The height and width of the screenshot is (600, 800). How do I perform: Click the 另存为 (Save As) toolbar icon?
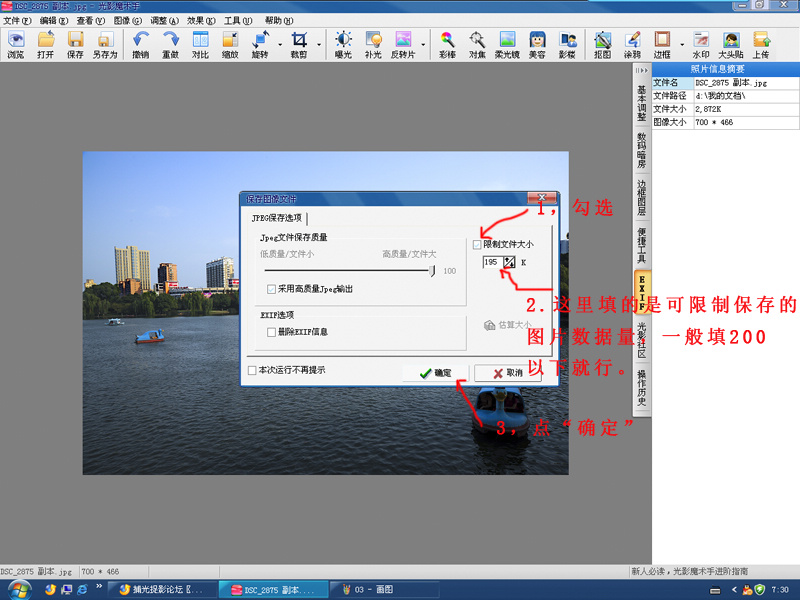coord(104,44)
